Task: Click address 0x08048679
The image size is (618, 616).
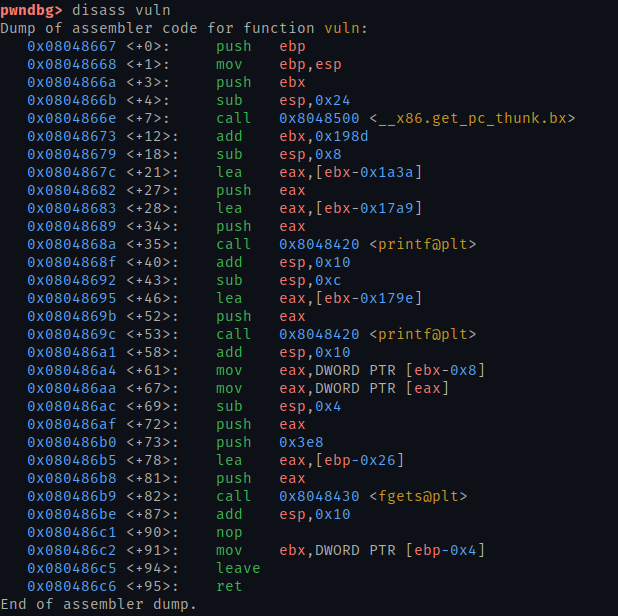Action: [x=72, y=154]
